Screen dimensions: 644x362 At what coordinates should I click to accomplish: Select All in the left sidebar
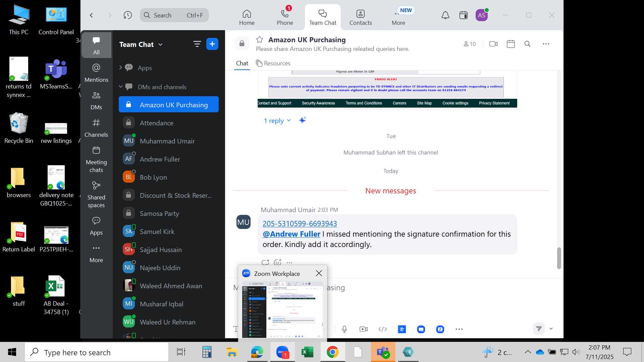[x=96, y=45]
